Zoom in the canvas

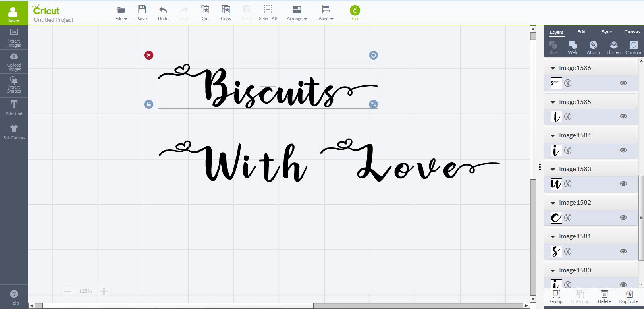(x=104, y=291)
